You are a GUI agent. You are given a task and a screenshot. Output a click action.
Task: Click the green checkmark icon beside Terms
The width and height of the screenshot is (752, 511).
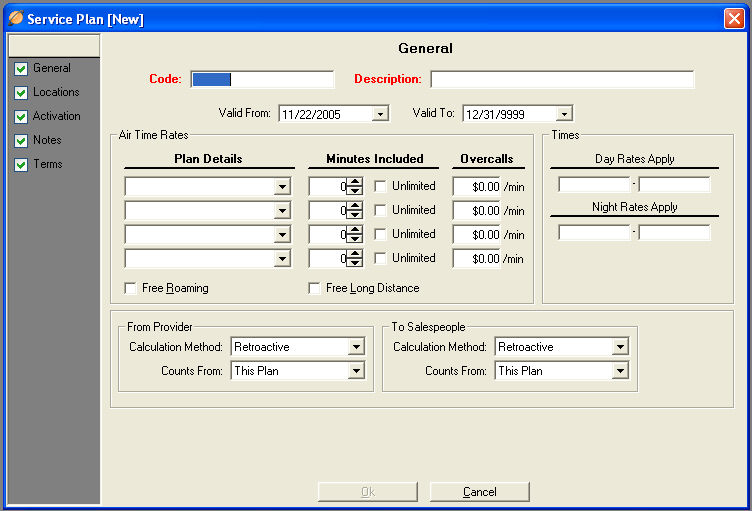tap(20, 165)
